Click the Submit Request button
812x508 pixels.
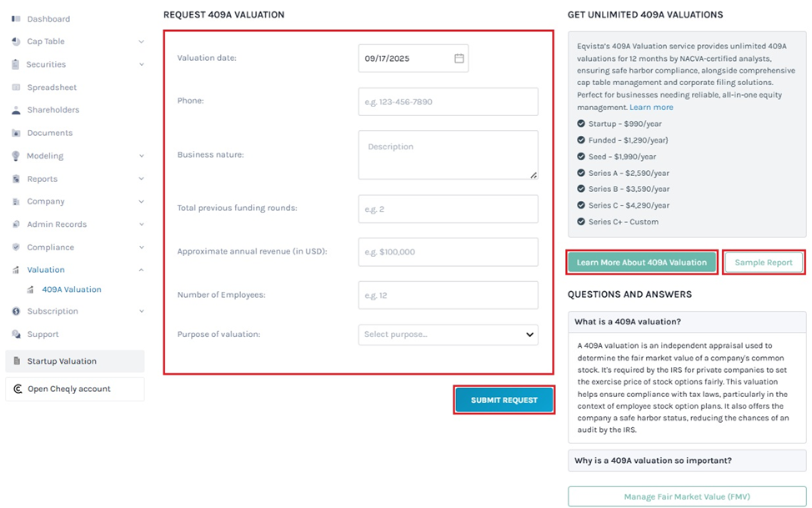[504, 400]
